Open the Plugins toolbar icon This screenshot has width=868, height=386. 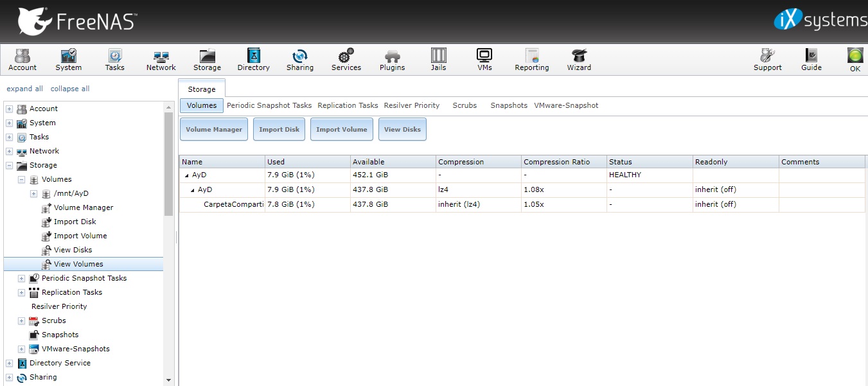pos(392,60)
